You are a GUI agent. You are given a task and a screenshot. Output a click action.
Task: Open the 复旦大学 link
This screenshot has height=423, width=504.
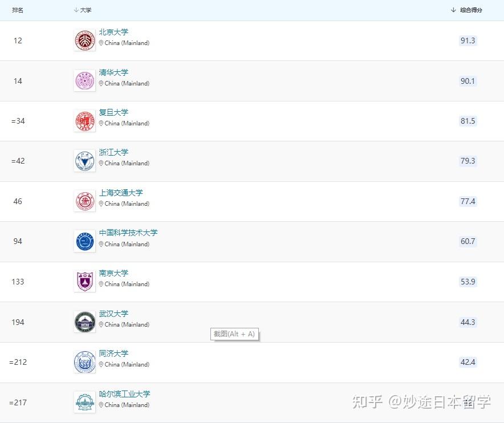point(114,112)
